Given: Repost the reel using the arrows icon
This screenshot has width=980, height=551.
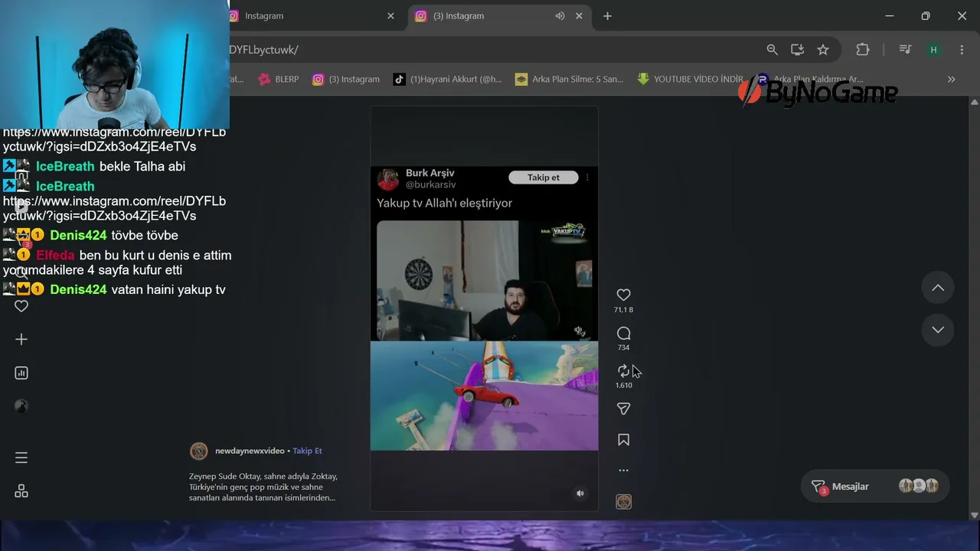Looking at the screenshot, I should pyautogui.click(x=623, y=371).
